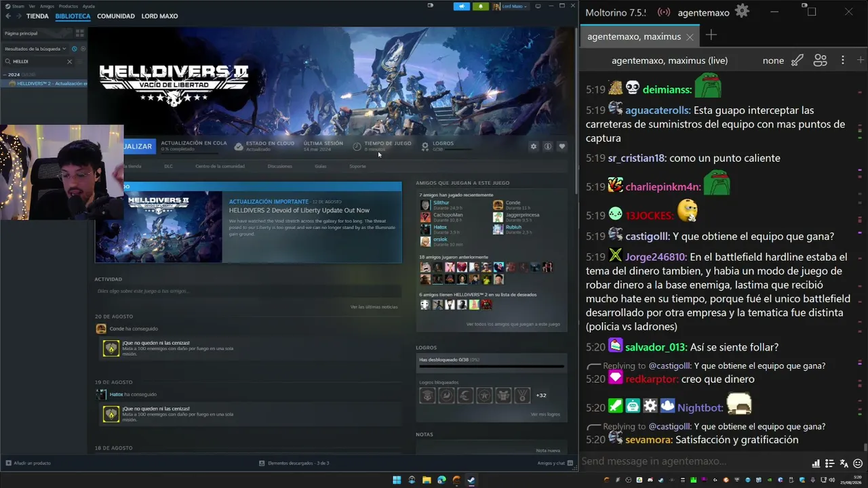Open HELLDIVERS 2 game settings gear
The width and height of the screenshot is (868, 488).
(x=534, y=146)
